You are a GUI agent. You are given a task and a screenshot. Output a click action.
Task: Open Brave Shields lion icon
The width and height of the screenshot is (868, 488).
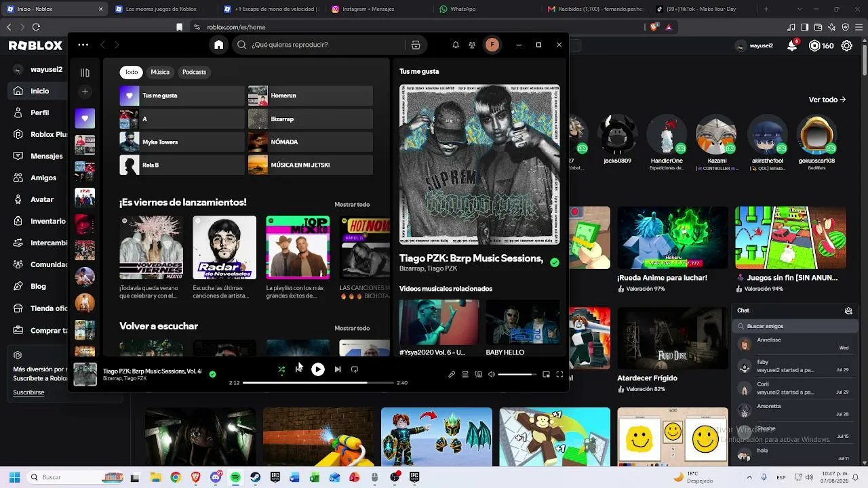point(654,27)
